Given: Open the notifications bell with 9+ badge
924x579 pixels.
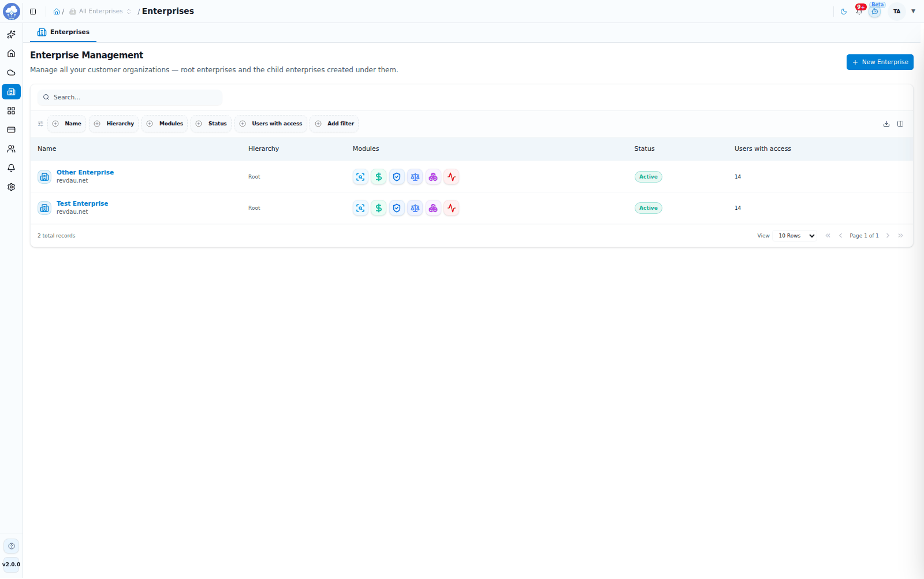Looking at the screenshot, I should click(859, 11).
